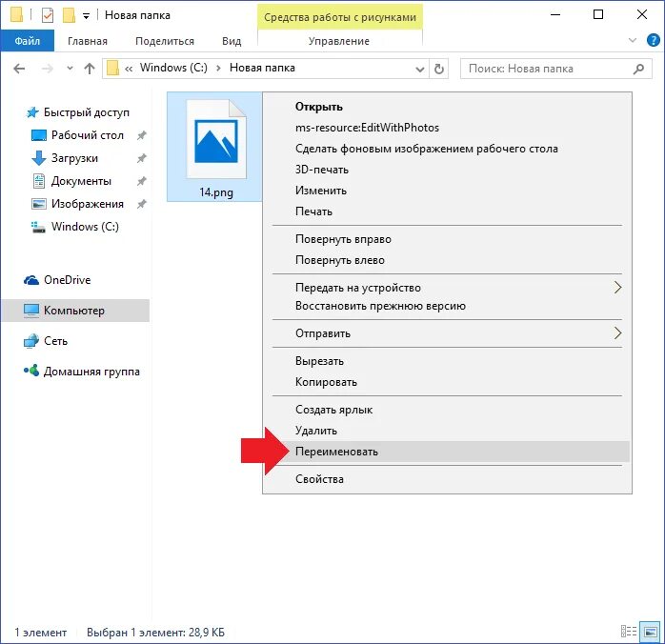Screen dimensions: 665x644
Task: Click the search magnifier icon
Action: point(638,69)
